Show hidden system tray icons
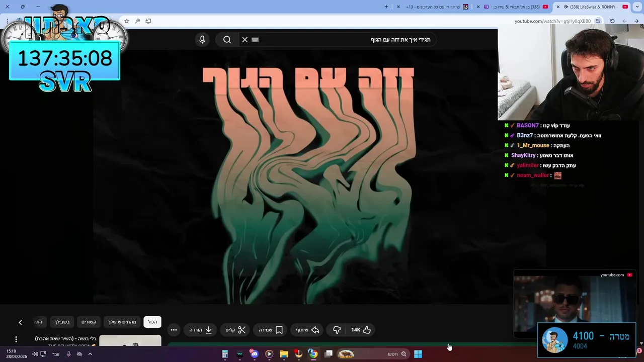The width and height of the screenshot is (644, 362). click(x=90, y=354)
